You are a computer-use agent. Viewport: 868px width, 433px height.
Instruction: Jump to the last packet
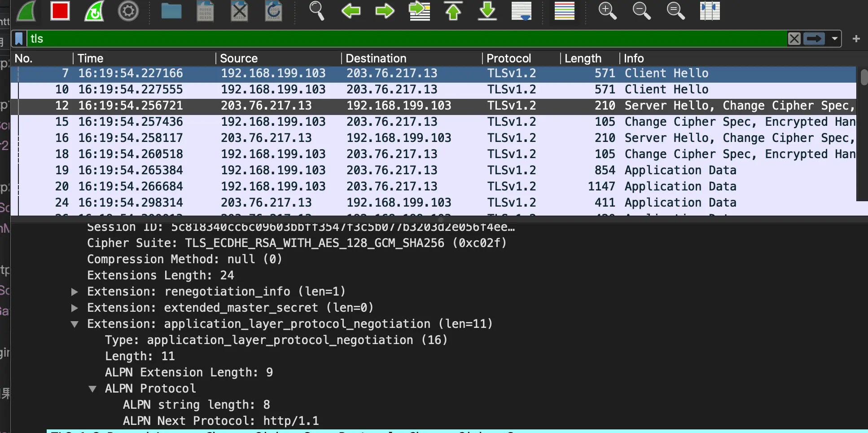click(x=487, y=11)
